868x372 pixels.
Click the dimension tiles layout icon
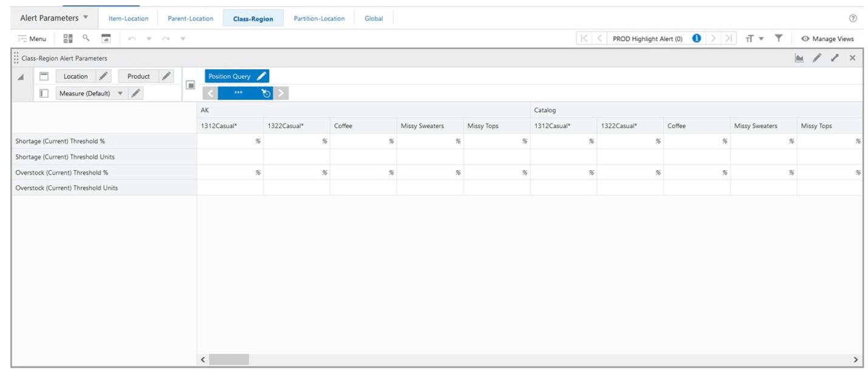pos(68,38)
